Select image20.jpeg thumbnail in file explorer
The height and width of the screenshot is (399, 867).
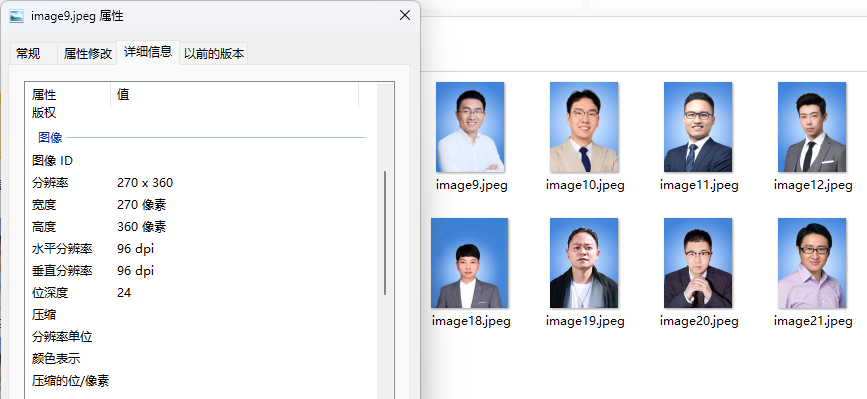[x=698, y=263]
